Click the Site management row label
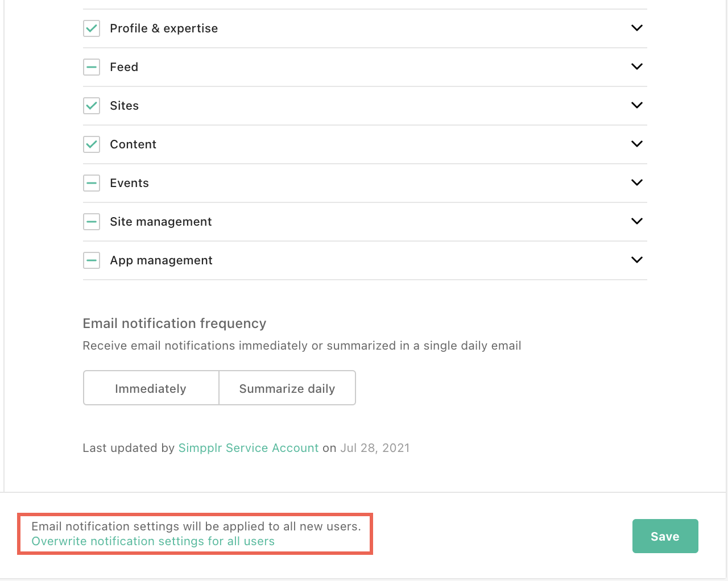728x581 pixels. (x=161, y=222)
